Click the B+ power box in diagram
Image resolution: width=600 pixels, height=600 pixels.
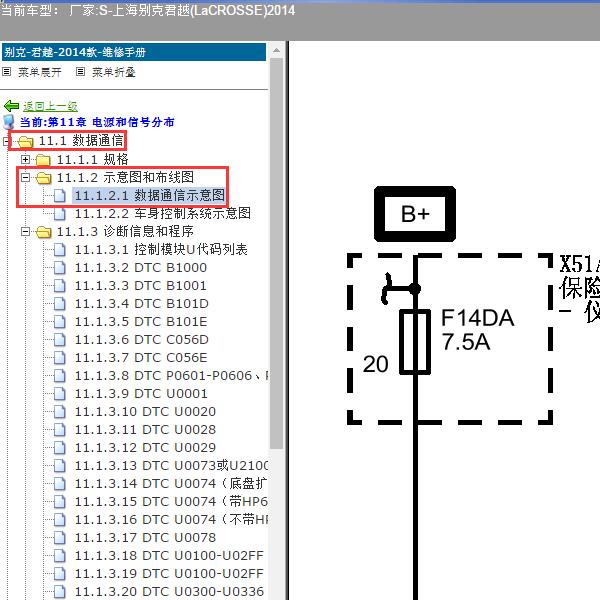(415, 214)
